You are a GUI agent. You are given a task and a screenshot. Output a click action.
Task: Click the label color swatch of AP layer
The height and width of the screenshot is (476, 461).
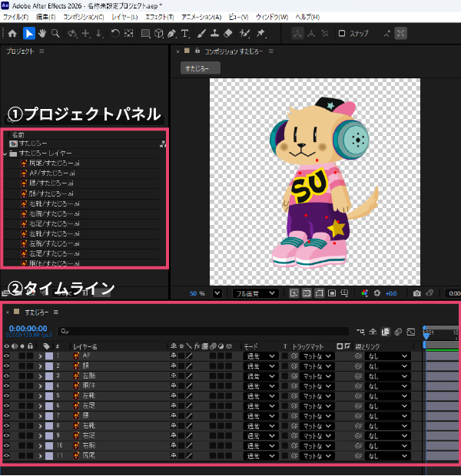[49, 356]
